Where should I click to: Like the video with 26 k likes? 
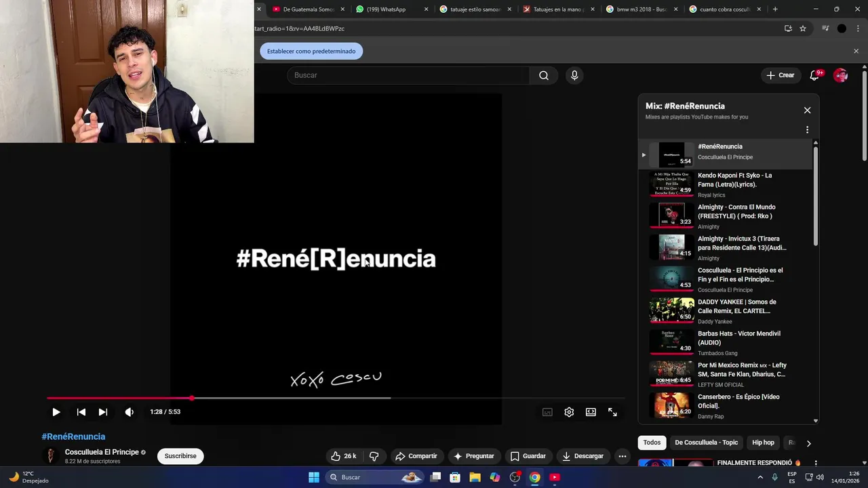click(343, 456)
